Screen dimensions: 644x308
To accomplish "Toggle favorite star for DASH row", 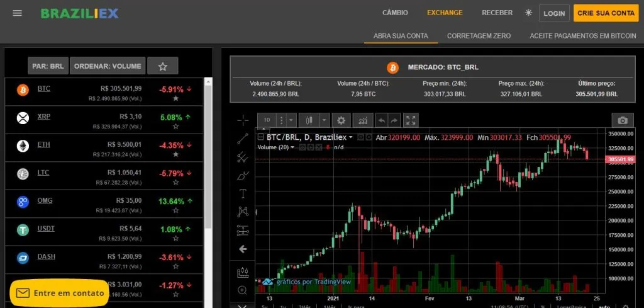I will pos(176,266).
